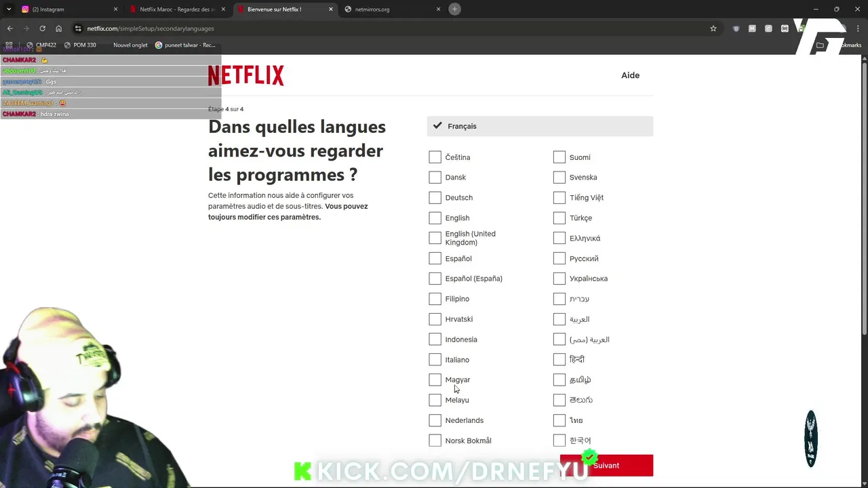Viewport: 868px width, 488px height.
Task: Open a new browser tab
Action: (x=454, y=9)
